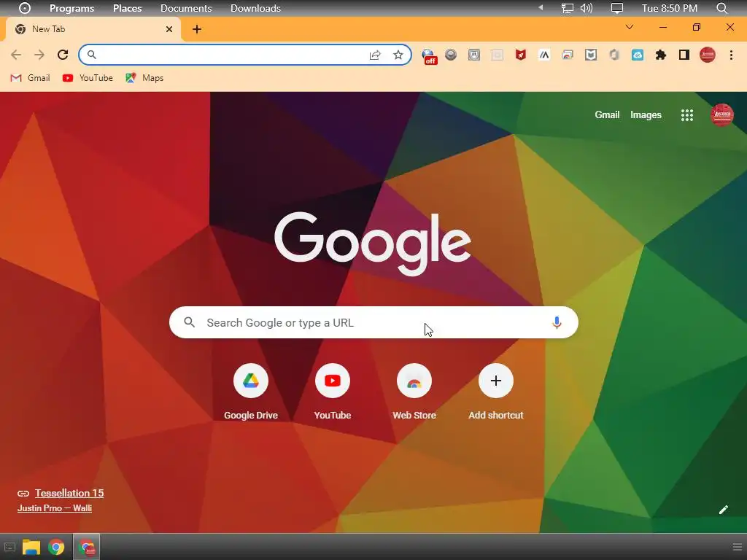
Task: Toggle the browser side panel
Action: (x=684, y=55)
